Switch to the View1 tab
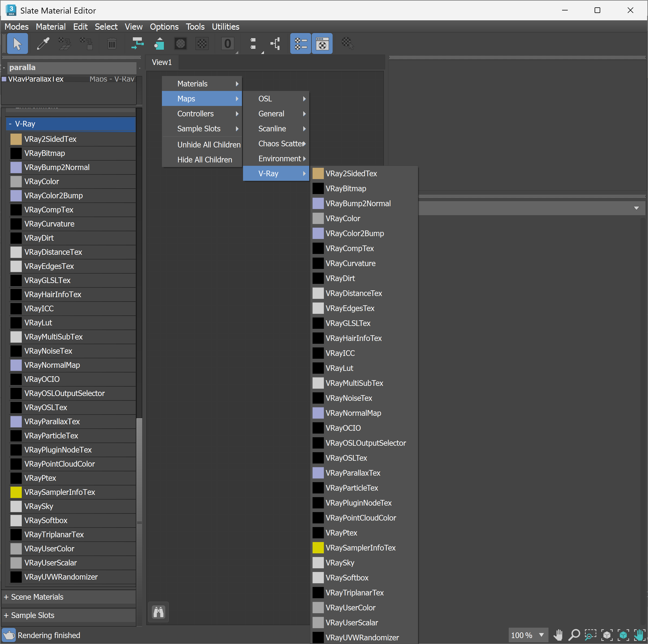This screenshot has height=644, width=648. (162, 62)
